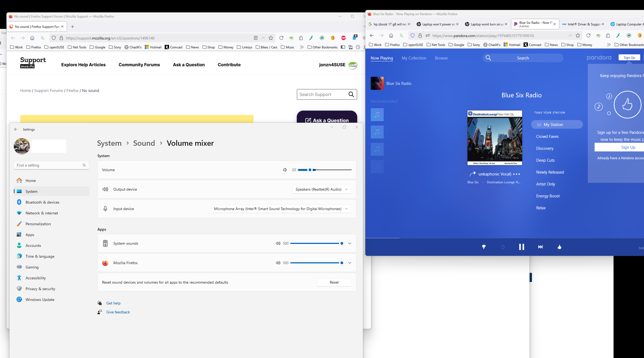Image resolution: width=644 pixels, height=358 pixels.
Task: Adjust the system Volume slider
Action: point(325,170)
